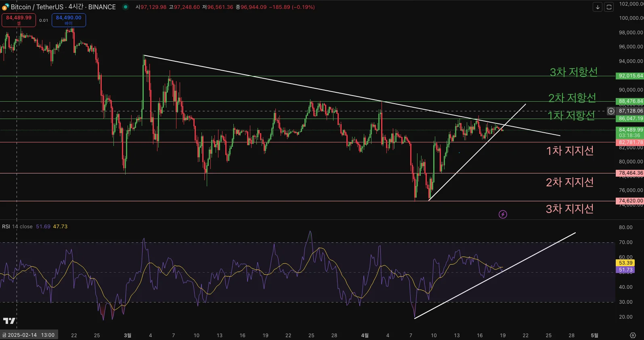Click the current price label 84,489.99
The width and height of the screenshot is (644, 340).
630,130
